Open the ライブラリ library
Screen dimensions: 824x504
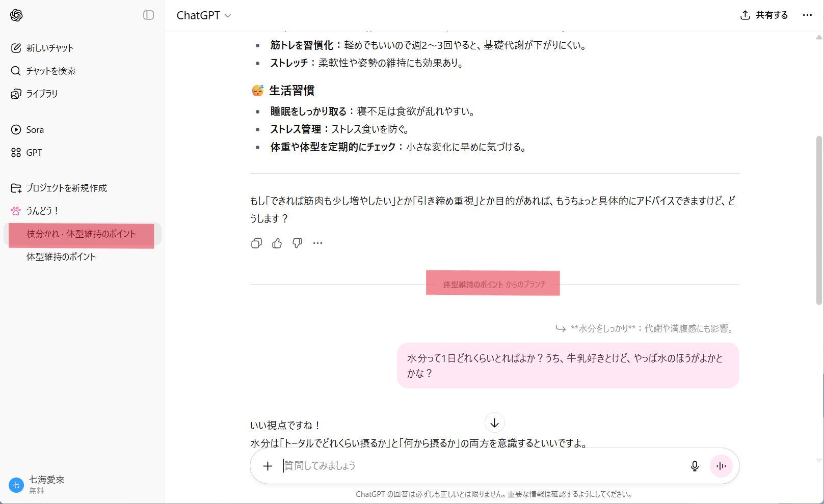pos(42,94)
